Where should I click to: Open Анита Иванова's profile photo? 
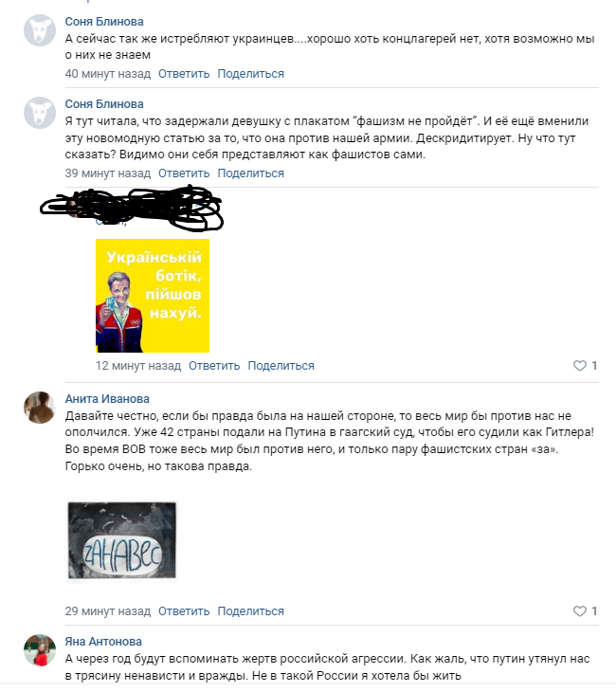tap(40, 408)
